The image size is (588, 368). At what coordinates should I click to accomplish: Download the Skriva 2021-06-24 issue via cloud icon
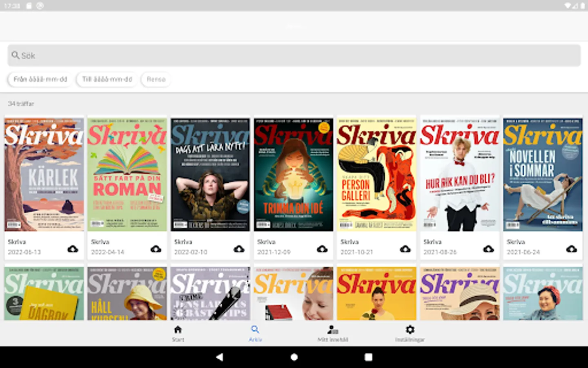click(x=572, y=249)
